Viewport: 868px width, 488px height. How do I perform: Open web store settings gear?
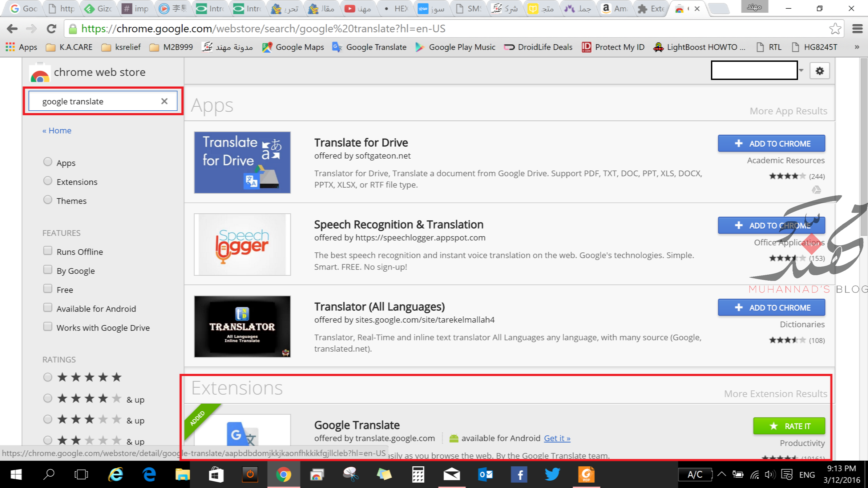[819, 71]
